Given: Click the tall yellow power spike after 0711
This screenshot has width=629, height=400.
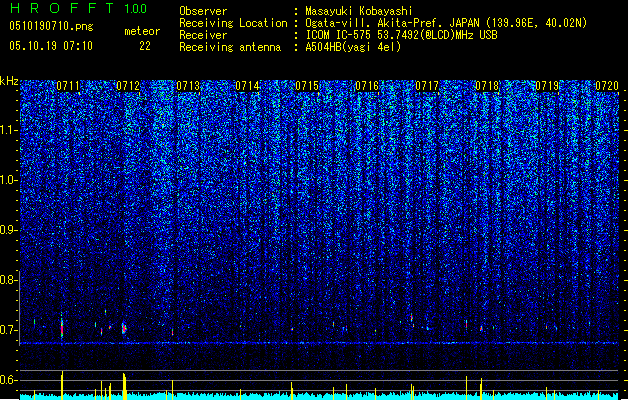Looking at the screenshot, I should (62, 385).
